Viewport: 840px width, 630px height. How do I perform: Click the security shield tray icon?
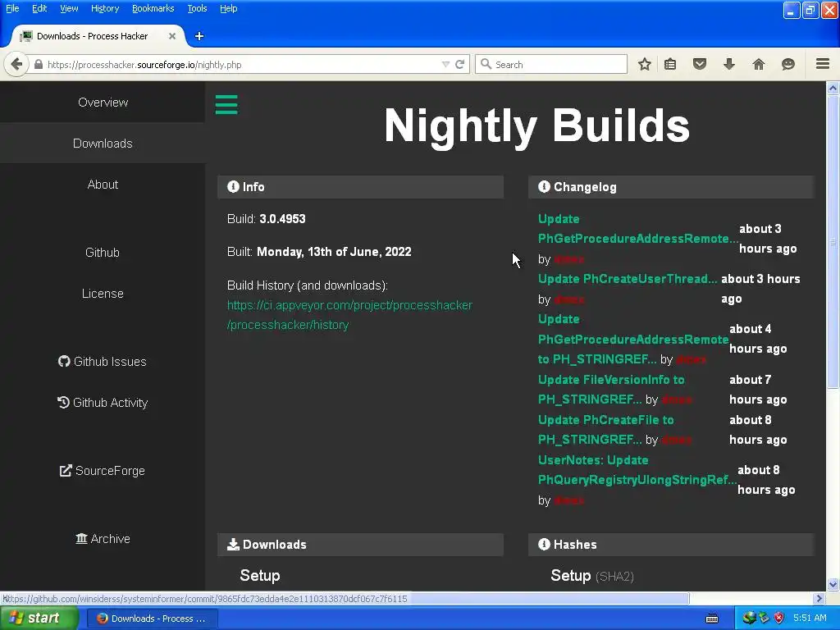point(779,618)
